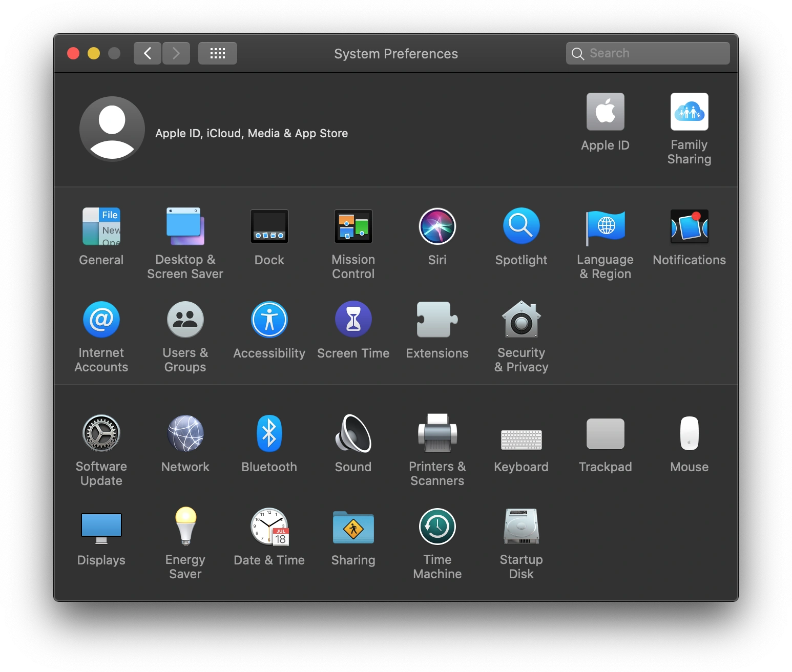Image resolution: width=792 pixels, height=672 pixels.
Task: Click the user account avatar picture
Action: pyautogui.click(x=112, y=129)
